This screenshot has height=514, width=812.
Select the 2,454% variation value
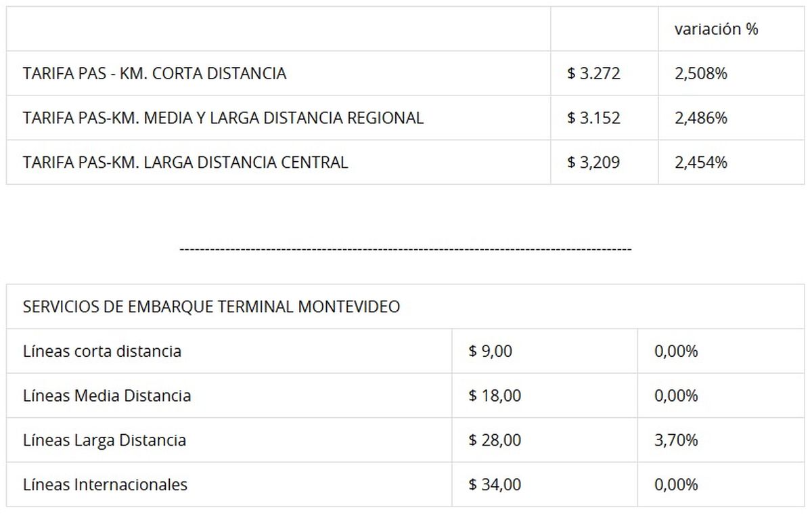point(700,163)
